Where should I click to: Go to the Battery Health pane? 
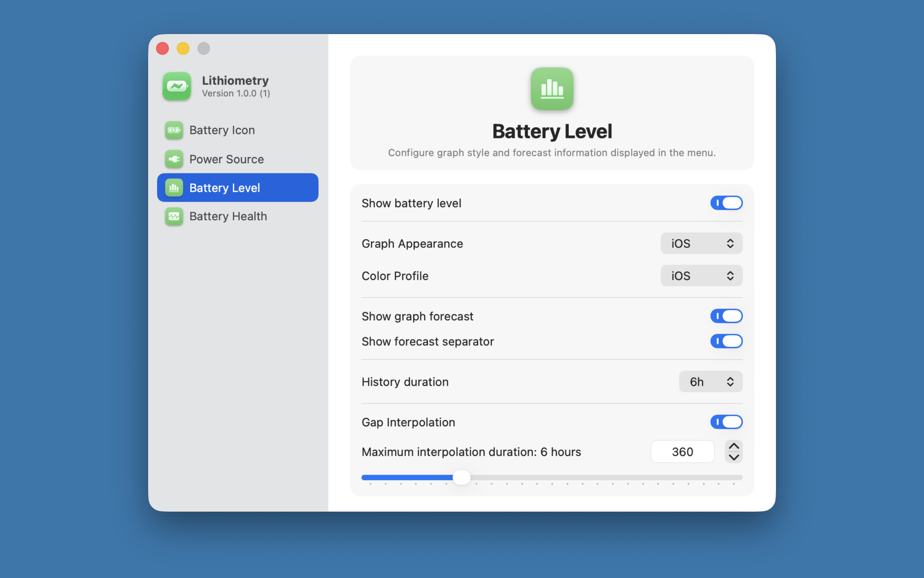click(x=237, y=216)
